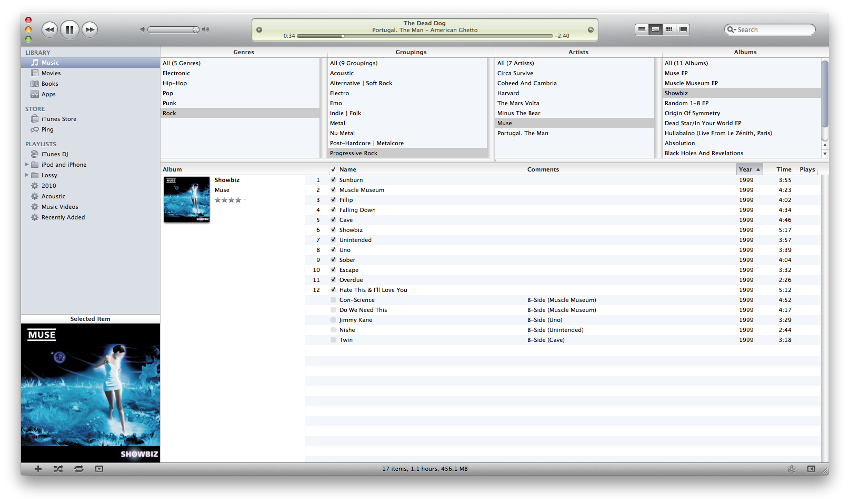Check the Do We Need This track
850x504 pixels.
(x=333, y=310)
